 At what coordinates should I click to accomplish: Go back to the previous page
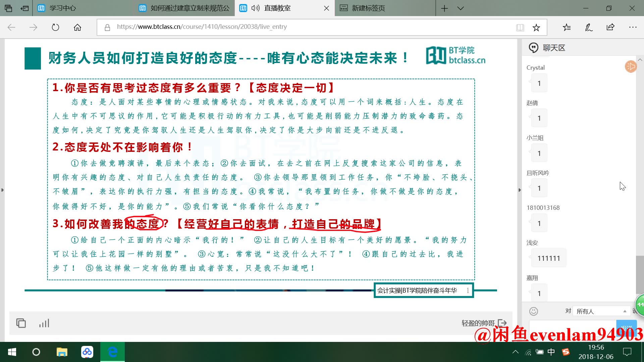coord(11,27)
